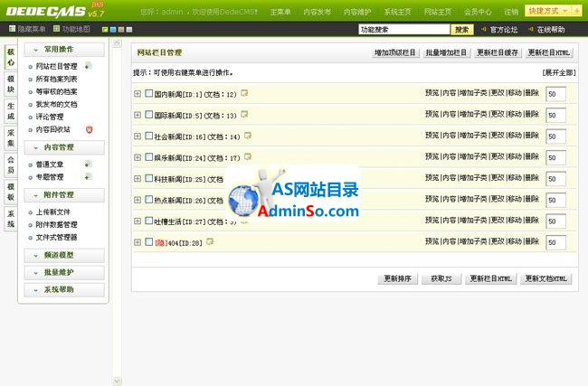Click the 在线帮助 speaker icon
This screenshot has height=386, width=588.
click(531, 29)
